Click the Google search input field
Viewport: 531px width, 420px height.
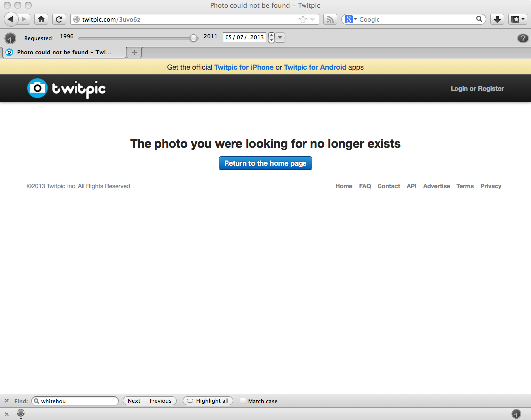pos(417,20)
